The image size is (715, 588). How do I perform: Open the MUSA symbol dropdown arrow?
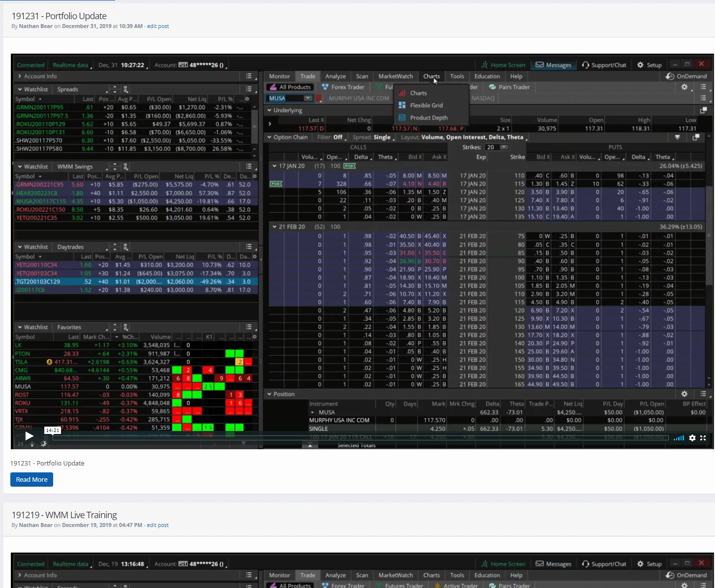click(308, 98)
